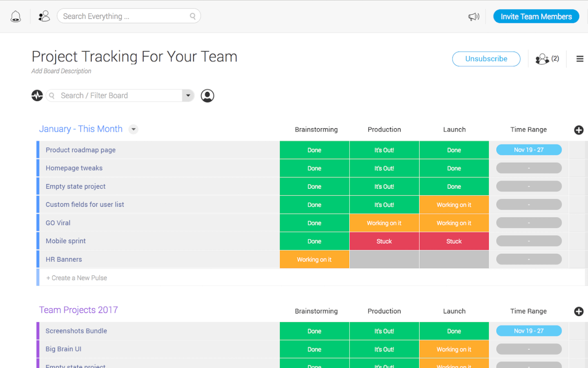Open the board hamburger menu
Screen dimensions: 588x368
pyautogui.click(x=580, y=58)
